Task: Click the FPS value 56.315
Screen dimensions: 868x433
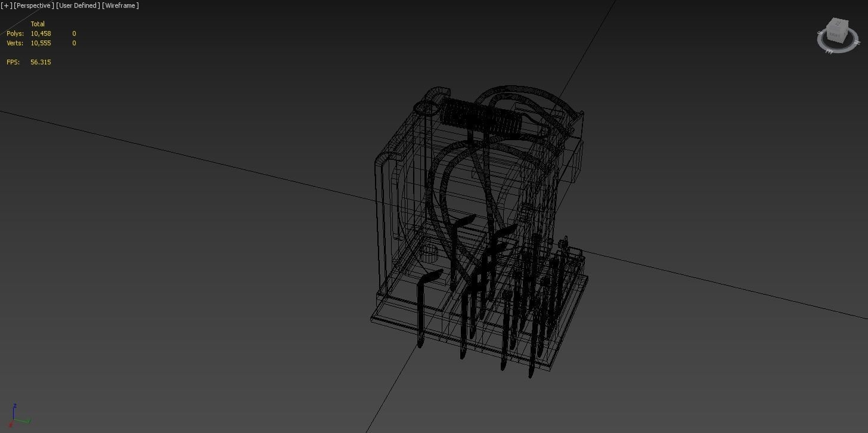Action: tap(41, 62)
